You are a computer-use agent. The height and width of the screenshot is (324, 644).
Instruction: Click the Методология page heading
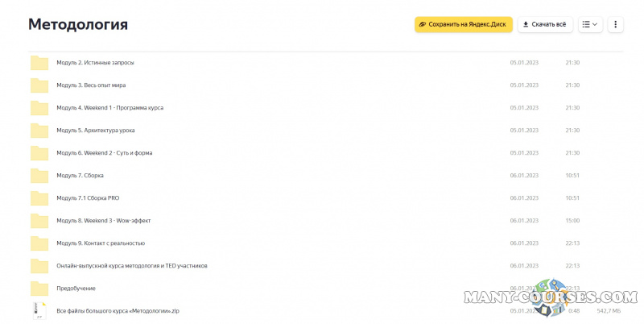click(x=78, y=24)
